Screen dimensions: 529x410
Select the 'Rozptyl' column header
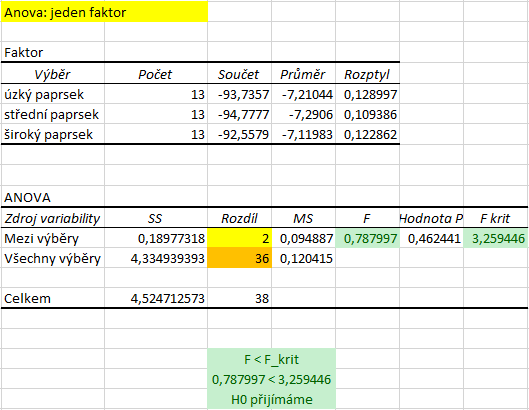tap(367, 74)
